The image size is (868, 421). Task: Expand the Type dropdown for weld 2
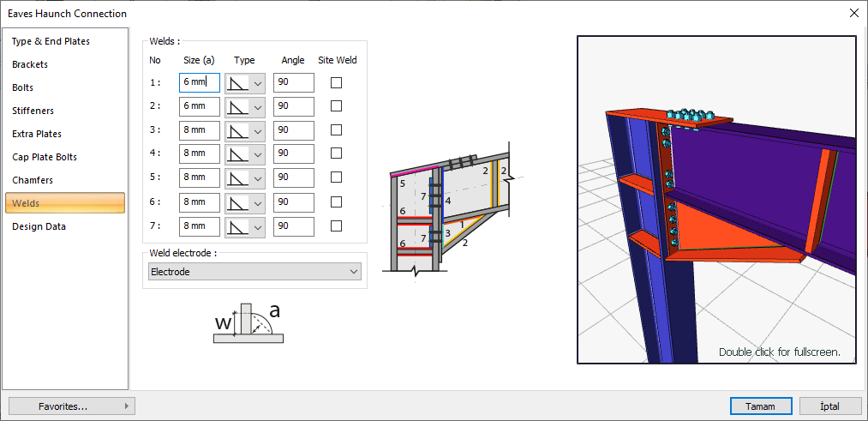tap(245, 106)
